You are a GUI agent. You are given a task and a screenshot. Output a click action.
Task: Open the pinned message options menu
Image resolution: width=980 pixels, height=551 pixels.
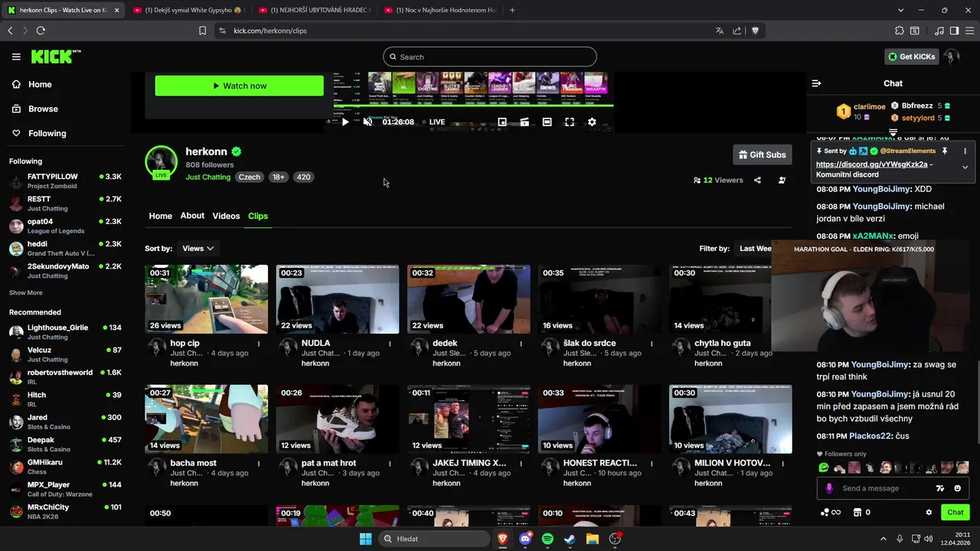pyautogui.click(x=965, y=152)
